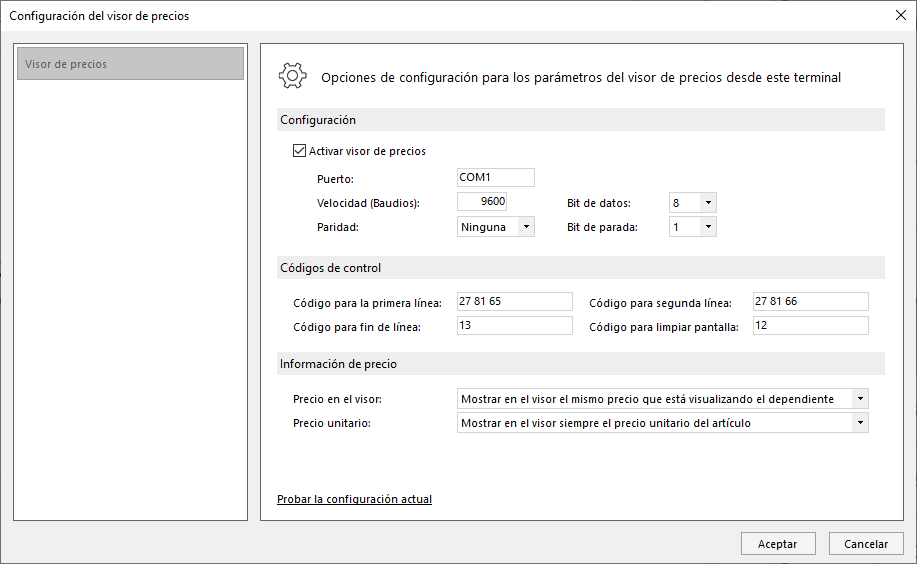917x564 pixels.
Task: Click Código para segunda línea field
Action: [x=811, y=301]
